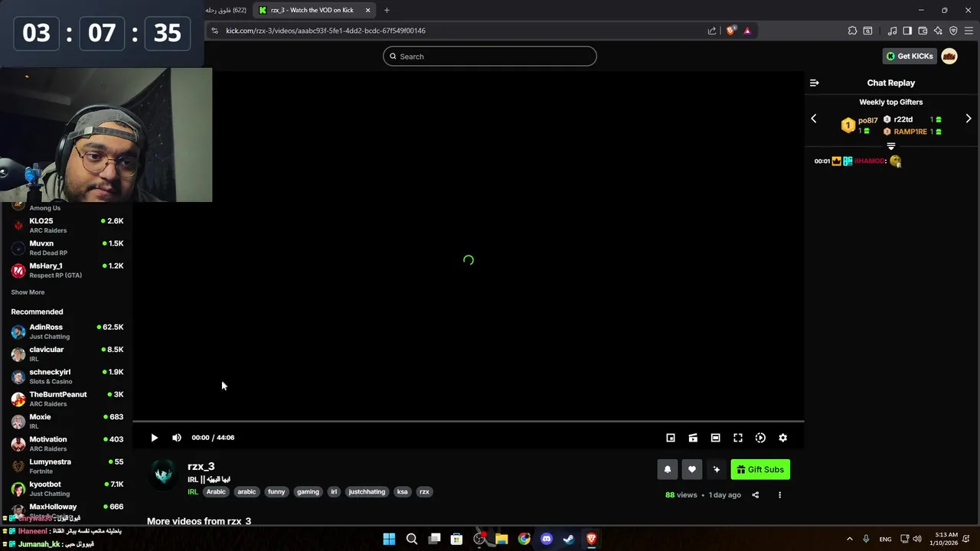Open Discord from the taskbar
The width and height of the screenshot is (980, 551).
click(547, 539)
